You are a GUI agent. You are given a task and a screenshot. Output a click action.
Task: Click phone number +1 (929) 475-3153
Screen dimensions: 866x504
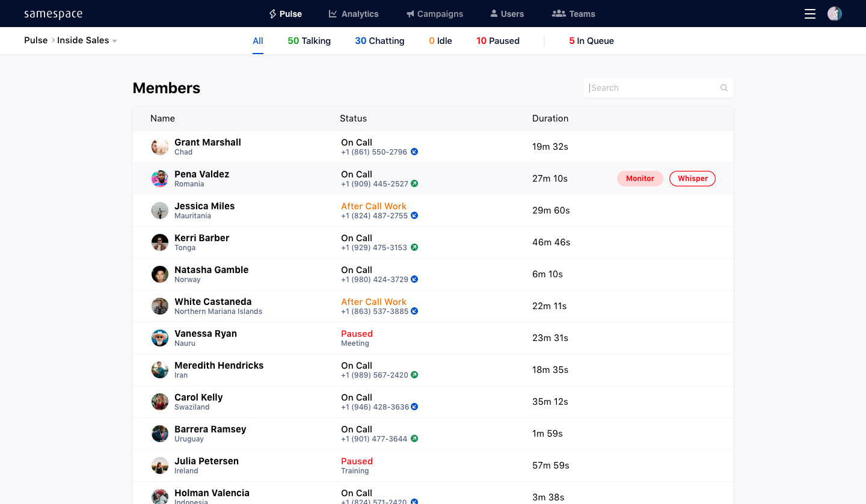tap(374, 248)
